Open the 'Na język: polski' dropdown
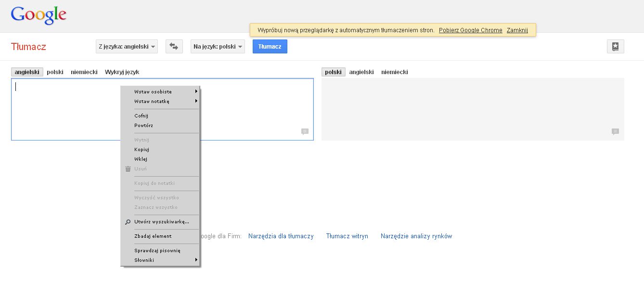Image resolution: width=644 pixels, height=283 pixels. click(218, 47)
